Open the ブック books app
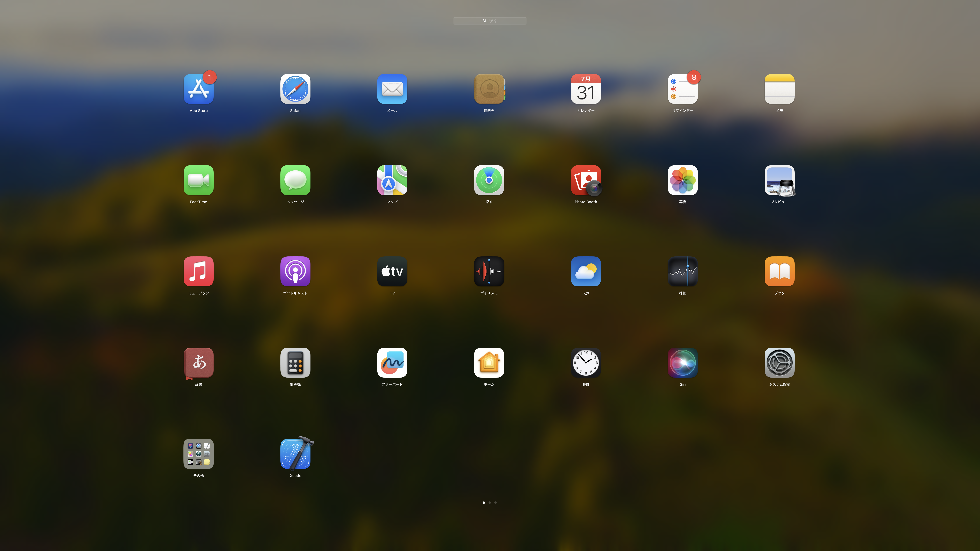This screenshot has width=980, height=551. (x=779, y=272)
